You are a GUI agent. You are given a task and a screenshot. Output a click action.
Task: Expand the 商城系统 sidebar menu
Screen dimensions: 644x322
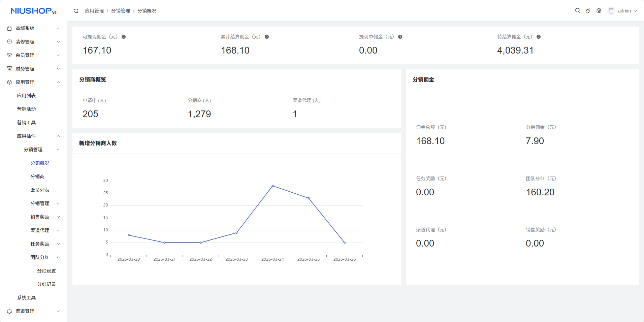[33, 28]
